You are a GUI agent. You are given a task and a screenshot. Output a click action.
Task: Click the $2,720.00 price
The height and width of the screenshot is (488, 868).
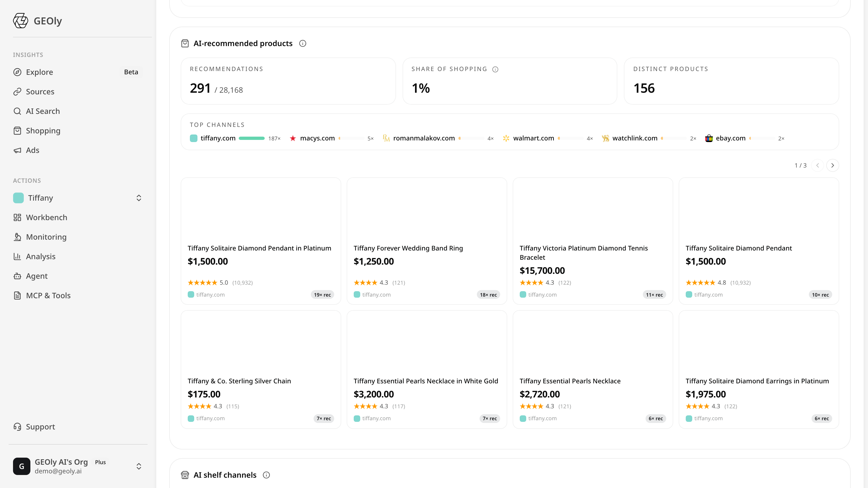(x=540, y=394)
